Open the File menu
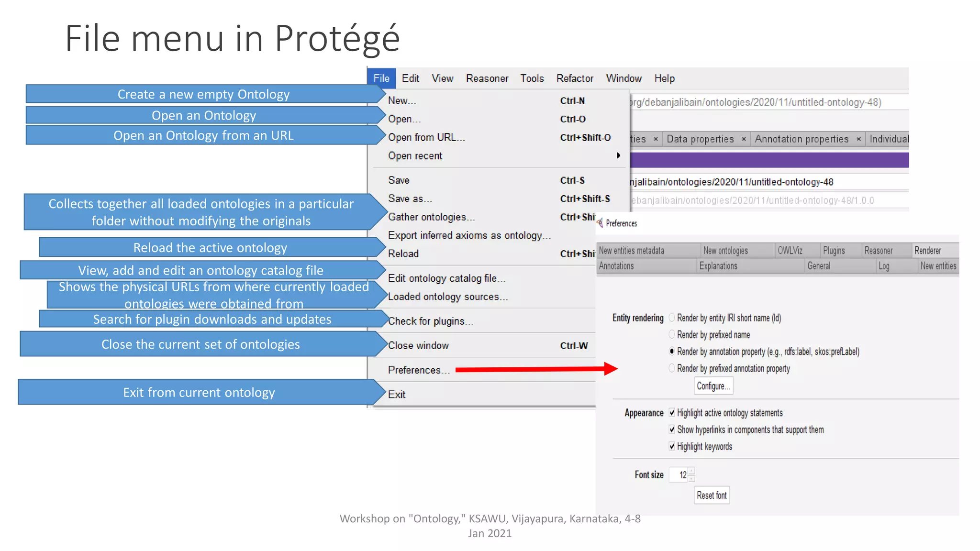980x551 pixels. point(381,78)
